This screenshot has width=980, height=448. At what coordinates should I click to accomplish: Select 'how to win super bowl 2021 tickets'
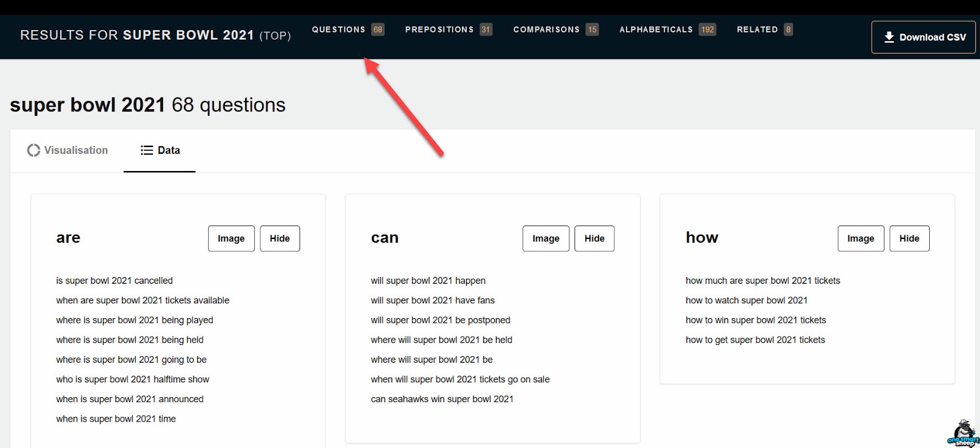click(756, 320)
